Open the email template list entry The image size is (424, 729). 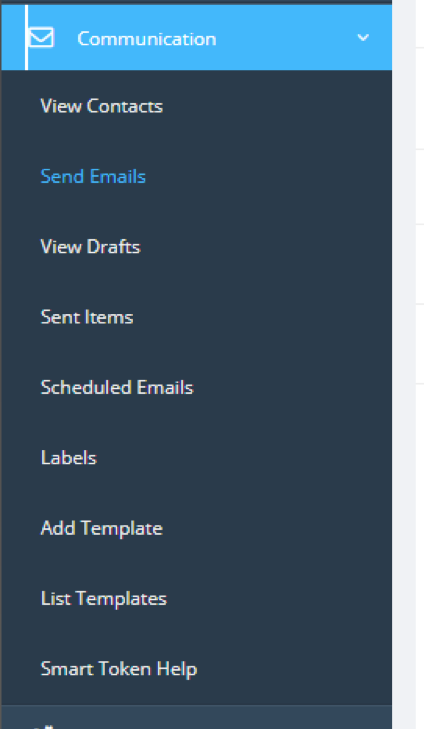point(104,598)
